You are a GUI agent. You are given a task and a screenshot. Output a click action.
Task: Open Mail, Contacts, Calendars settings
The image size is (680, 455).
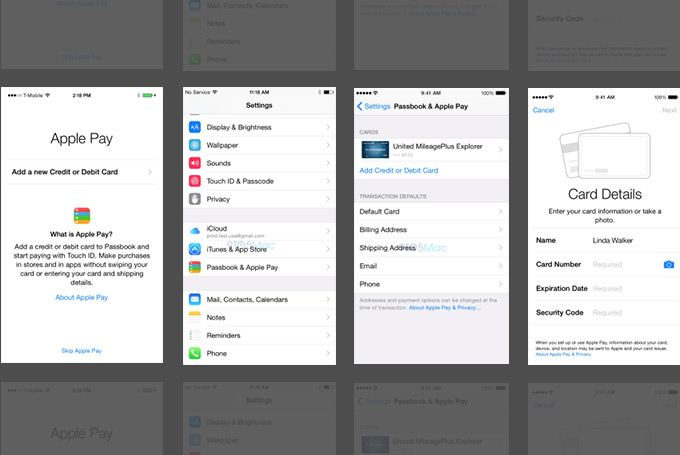pos(259,299)
